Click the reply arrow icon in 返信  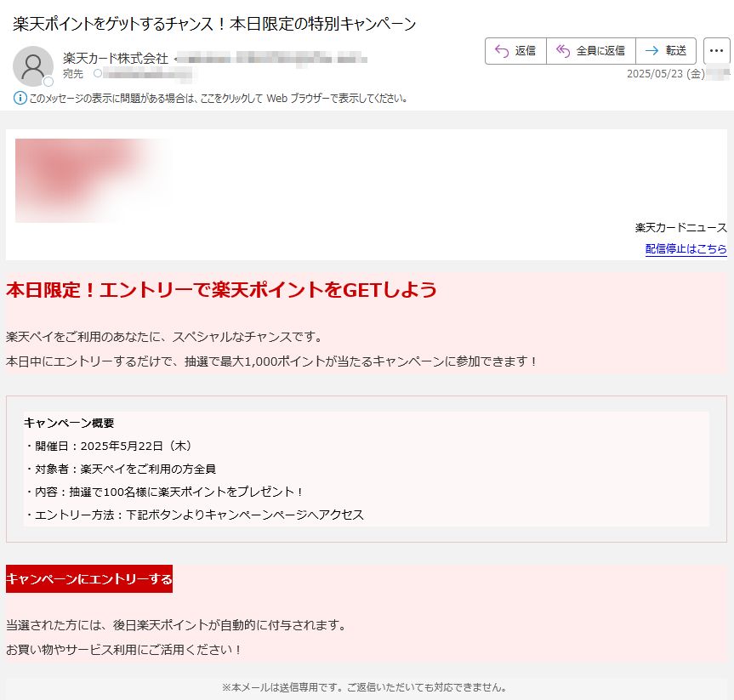tap(501, 50)
